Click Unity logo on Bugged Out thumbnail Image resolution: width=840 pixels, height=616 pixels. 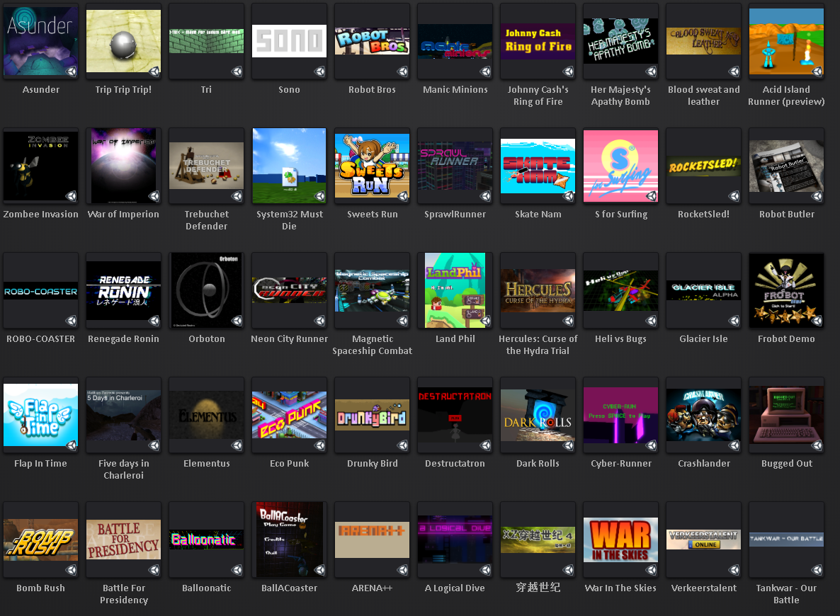coord(817,445)
